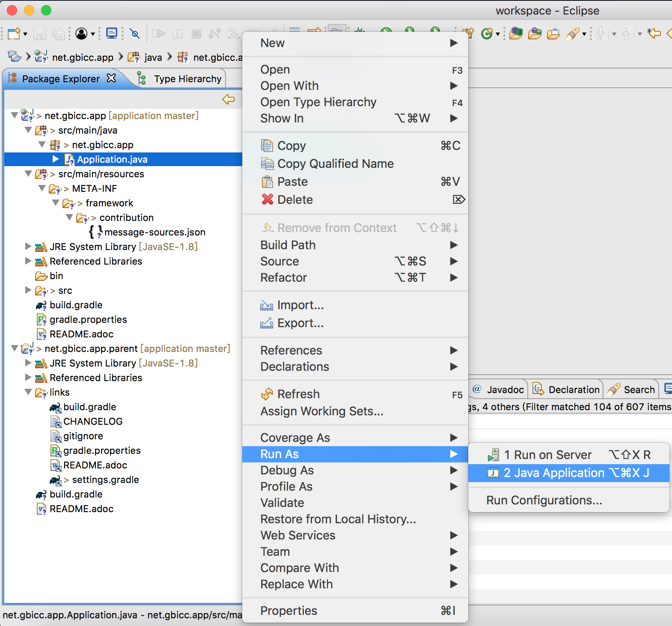The height and width of the screenshot is (626, 672).
Task: Click Properties at bottom of context menu
Action: [288, 611]
